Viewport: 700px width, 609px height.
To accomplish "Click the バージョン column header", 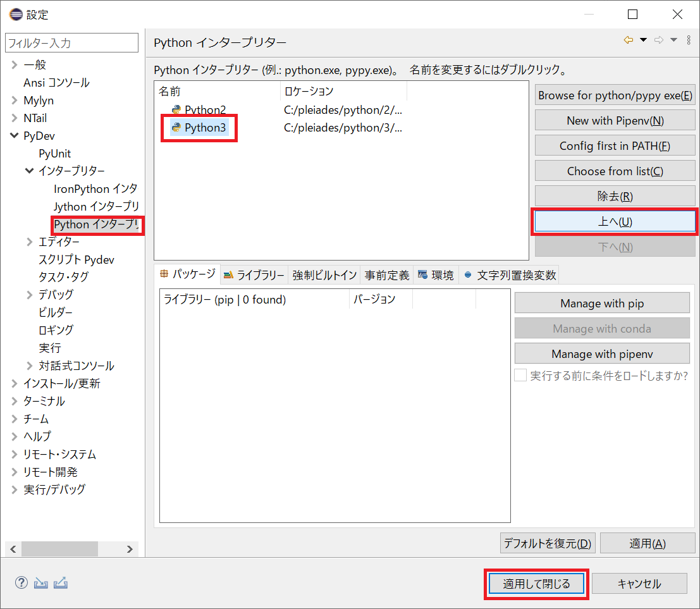I will pyautogui.click(x=381, y=298).
